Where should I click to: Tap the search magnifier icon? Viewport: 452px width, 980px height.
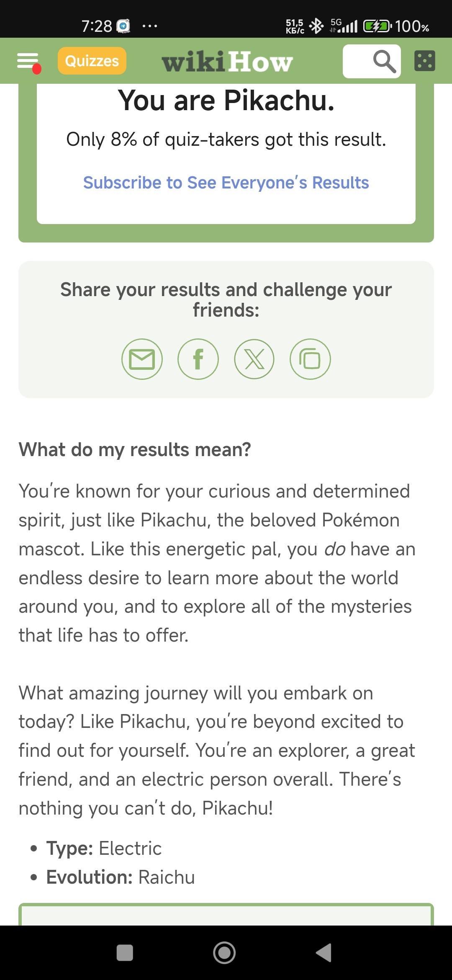click(x=384, y=62)
